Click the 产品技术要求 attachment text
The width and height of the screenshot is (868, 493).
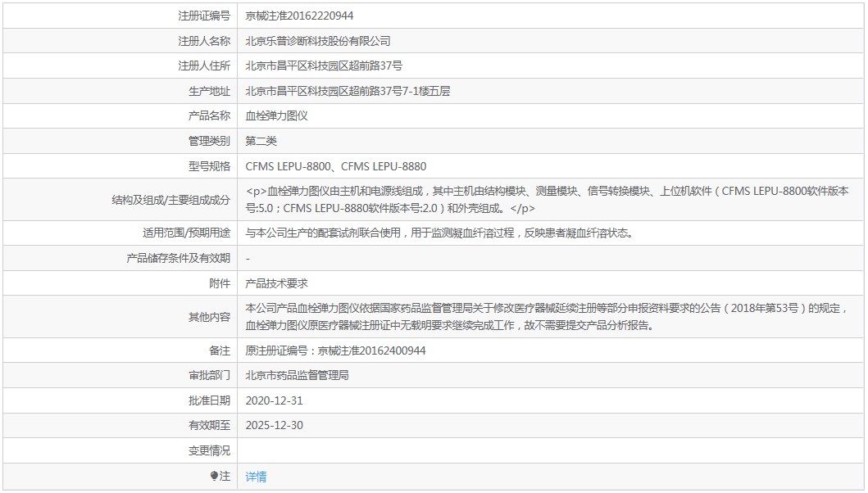(276, 284)
